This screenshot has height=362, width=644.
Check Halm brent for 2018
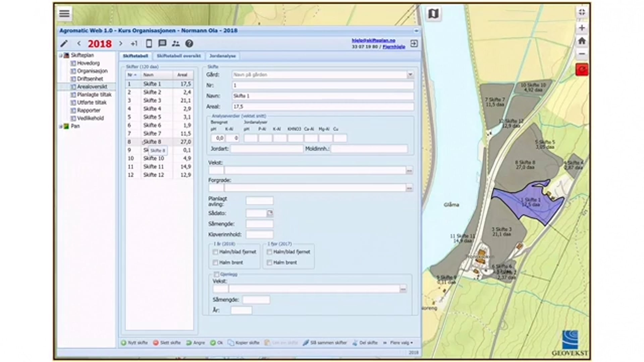pyautogui.click(x=215, y=262)
